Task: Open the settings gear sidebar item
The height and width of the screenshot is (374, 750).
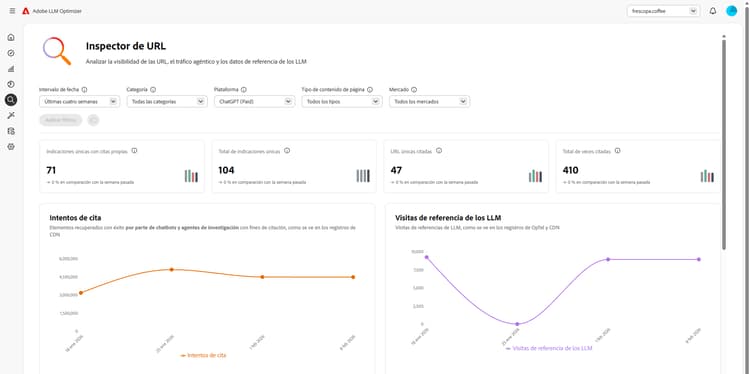Action: [x=11, y=146]
